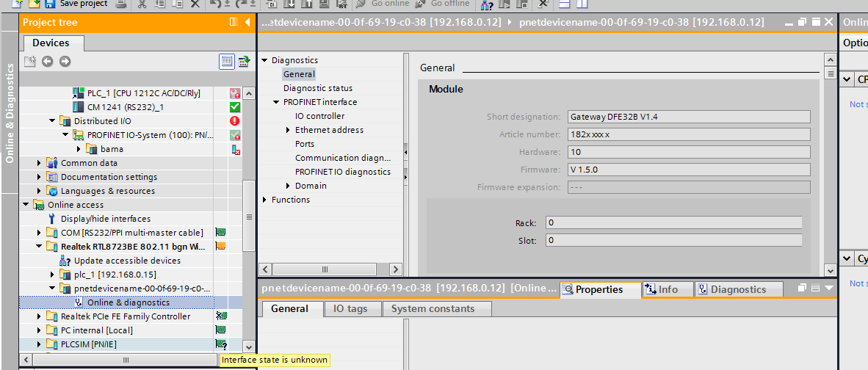Expand COM [RS232/PPI multi-master cable]
The image size is (868, 370).
[x=39, y=233]
